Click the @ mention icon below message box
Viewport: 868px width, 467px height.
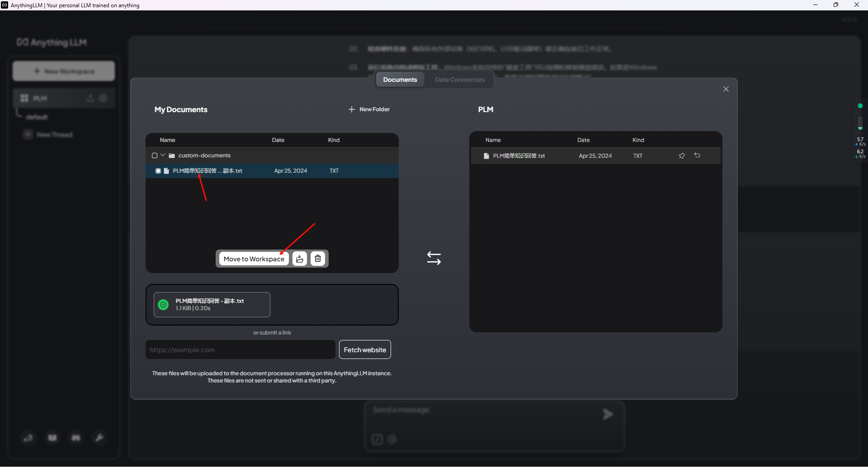click(x=392, y=439)
